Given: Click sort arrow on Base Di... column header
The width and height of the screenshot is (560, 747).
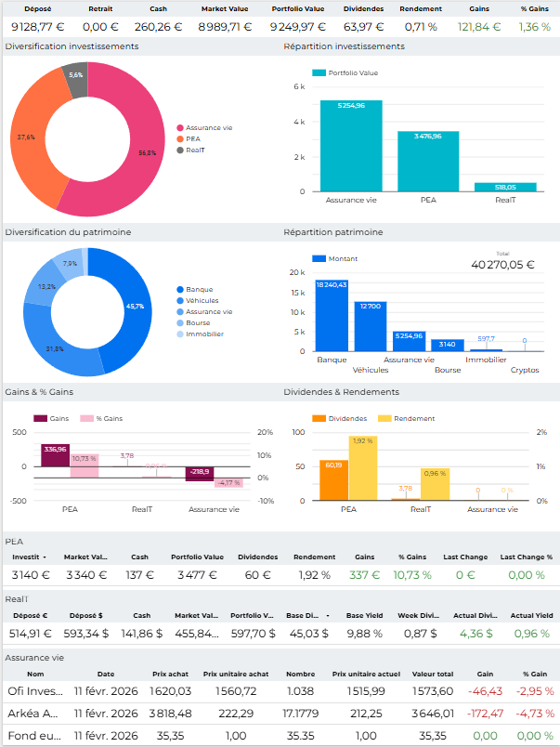Looking at the screenshot, I should [329, 615].
